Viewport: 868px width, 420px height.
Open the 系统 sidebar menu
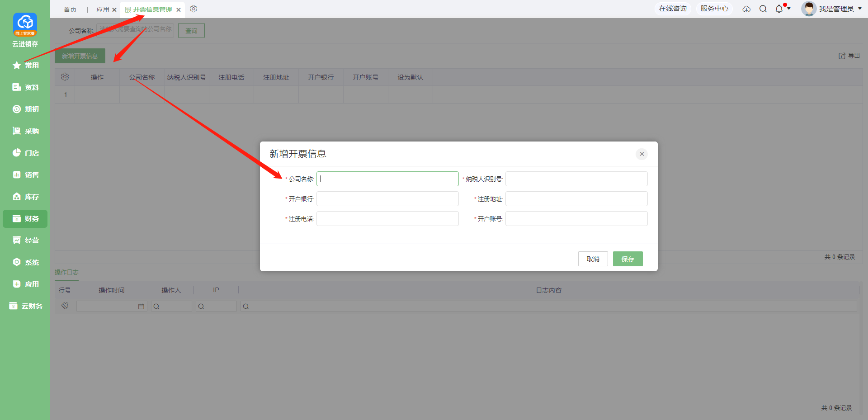pos(25,262)
